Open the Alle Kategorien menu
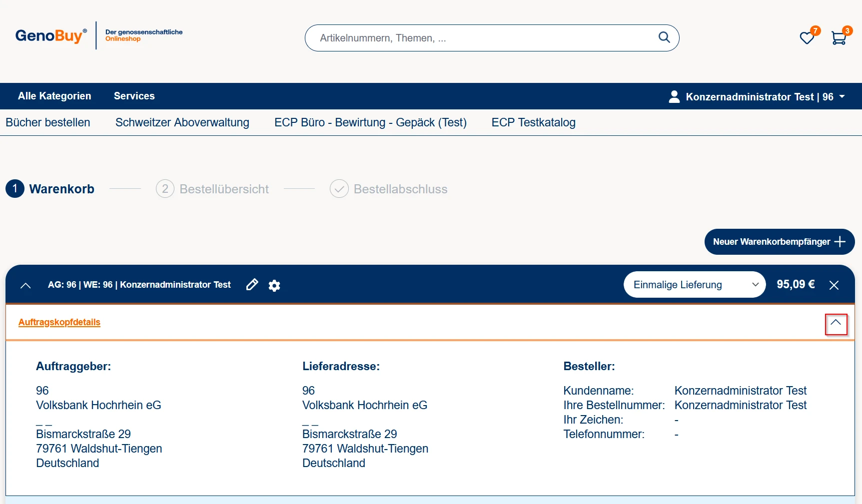The width and height of the screenshot is (862, 504). 54,96
